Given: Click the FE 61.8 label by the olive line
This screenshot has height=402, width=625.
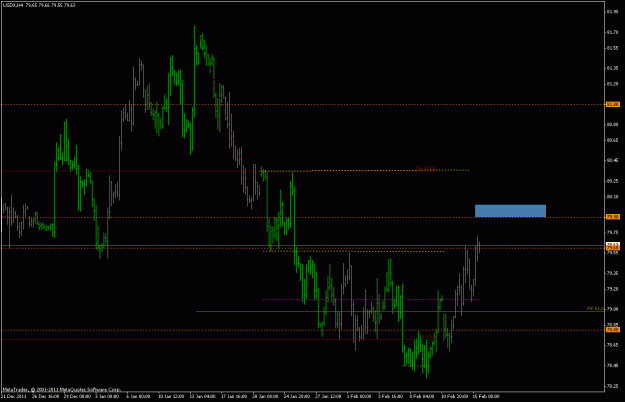Looking at the screenshot, I should [596, 308].
